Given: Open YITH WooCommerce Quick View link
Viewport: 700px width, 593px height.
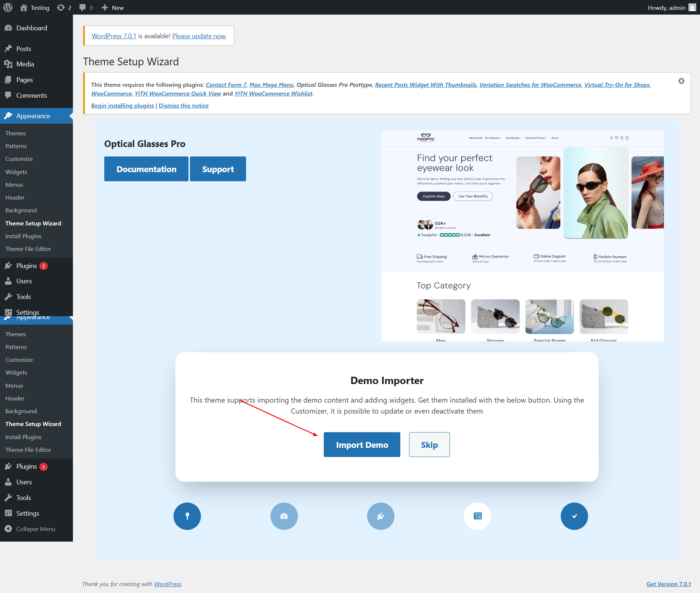Looking at the screenshot, I should pos(178,93).
